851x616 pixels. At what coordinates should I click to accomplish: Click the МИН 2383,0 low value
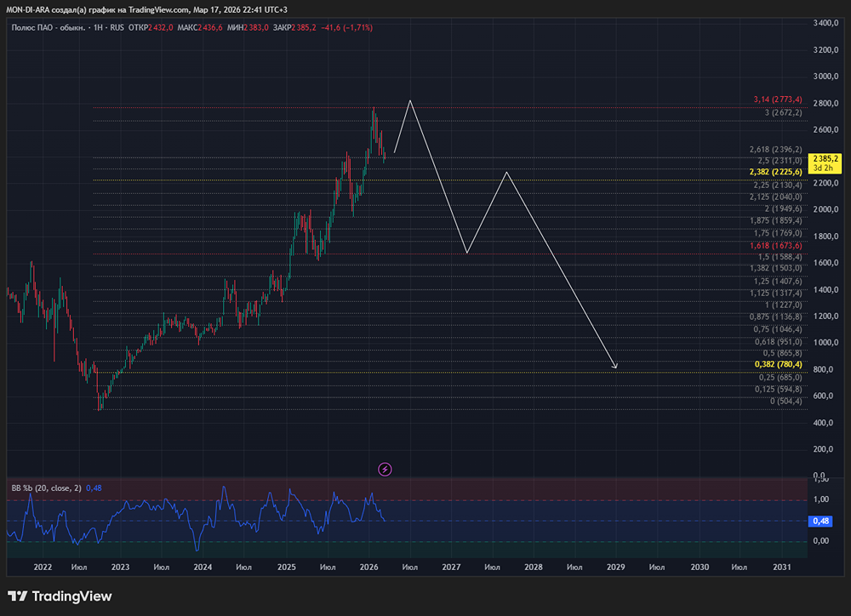[248, 27]
